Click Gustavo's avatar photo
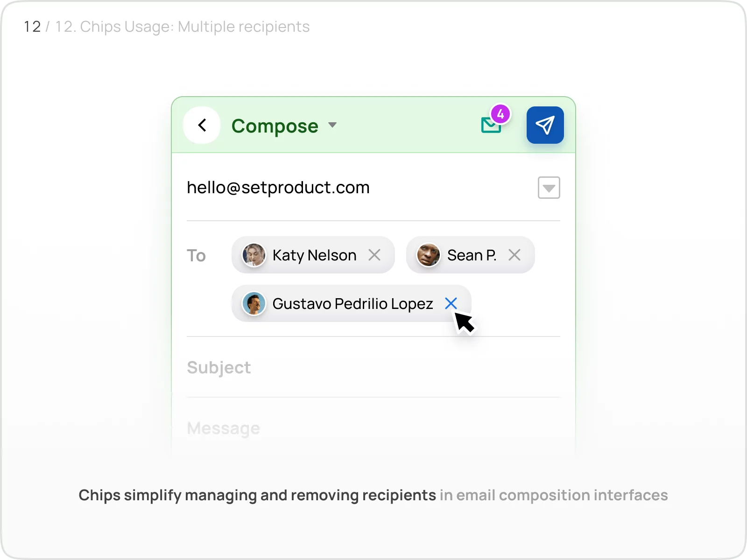 (x=254, y=303)
